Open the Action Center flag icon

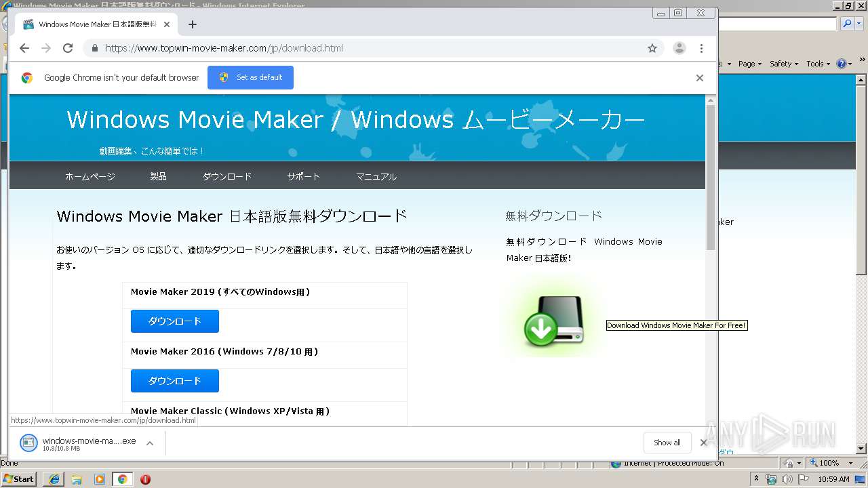(x=804, y=479)
